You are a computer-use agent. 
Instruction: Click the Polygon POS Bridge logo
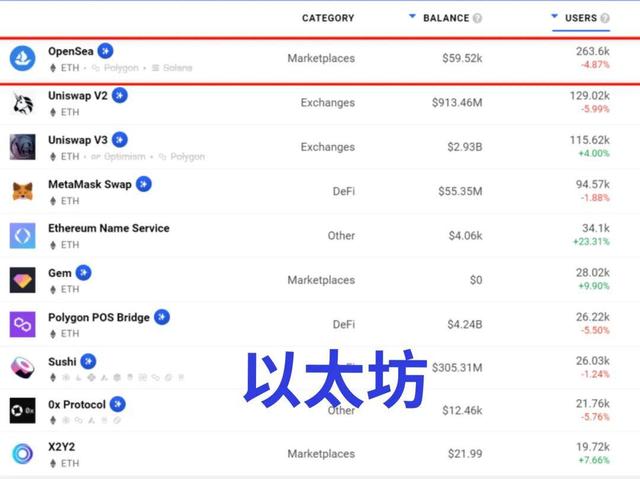coord(22,324)
